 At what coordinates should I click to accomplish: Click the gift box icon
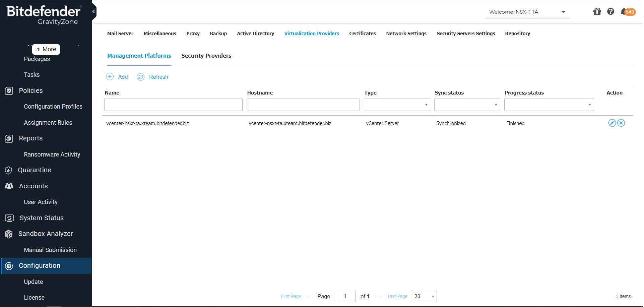click(x=597, y=12)
